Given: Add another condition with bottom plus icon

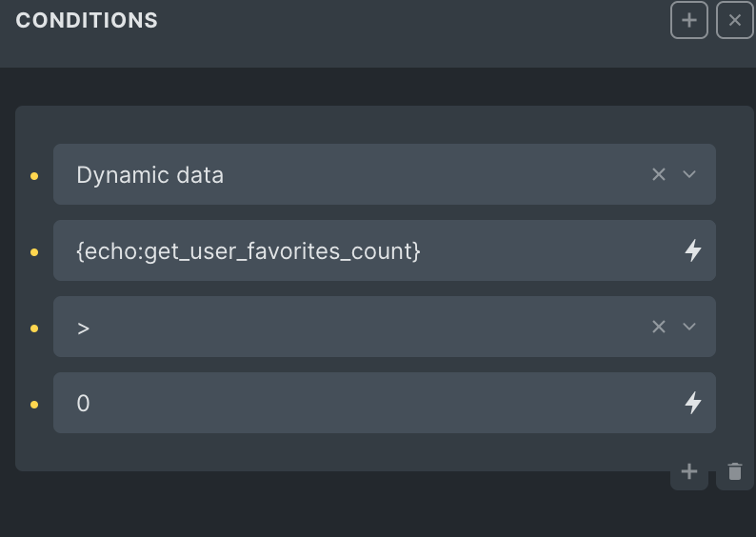Looking at the screenshot, I should [689, 471].
